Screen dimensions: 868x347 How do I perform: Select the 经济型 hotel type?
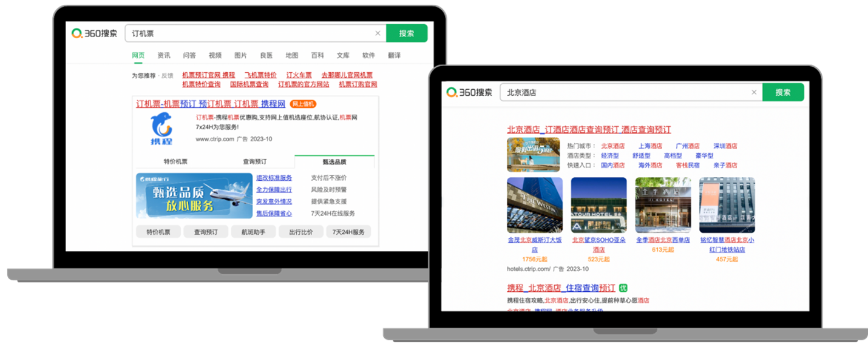pyautogui.click(x=610, y=156)
